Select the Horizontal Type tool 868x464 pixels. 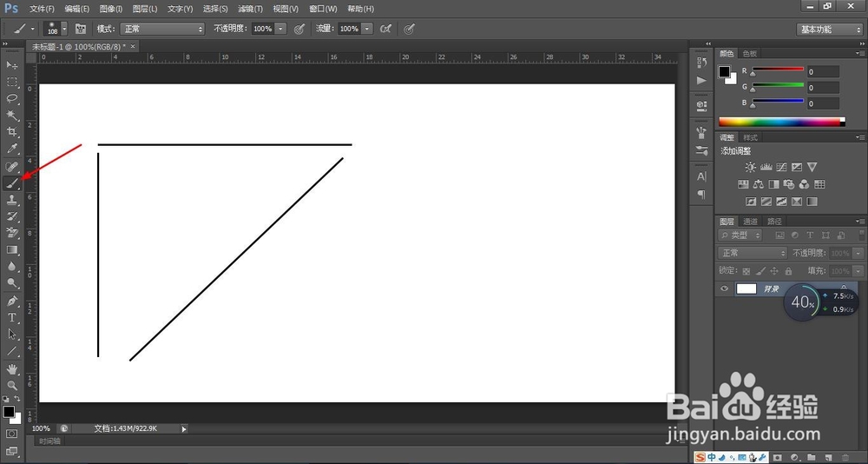(11, 318)
